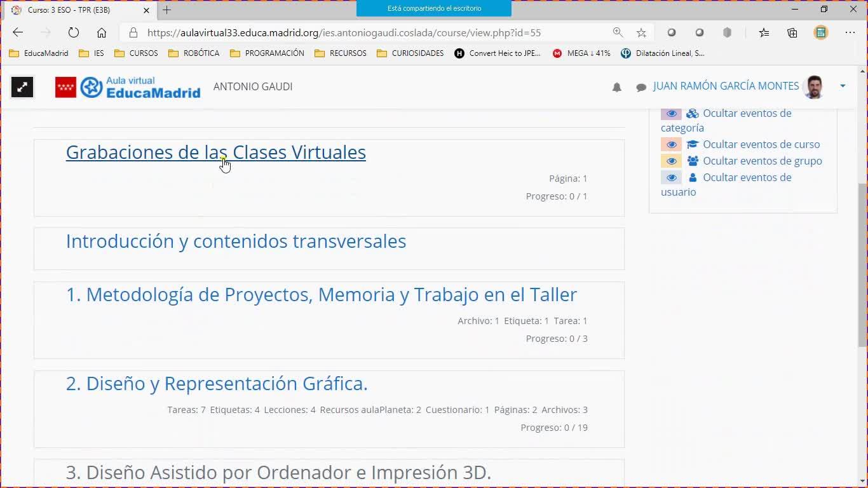Open 1. Metodología de Proyectos section
Screen dimensions: 868x488
pos(322,294)
